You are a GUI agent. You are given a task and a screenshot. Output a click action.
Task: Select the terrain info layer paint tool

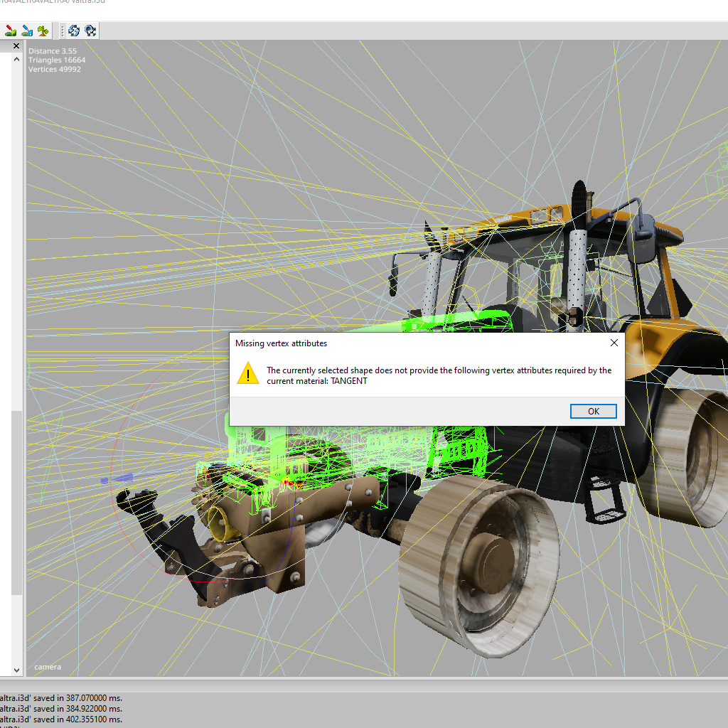click(x=28, y=31)
